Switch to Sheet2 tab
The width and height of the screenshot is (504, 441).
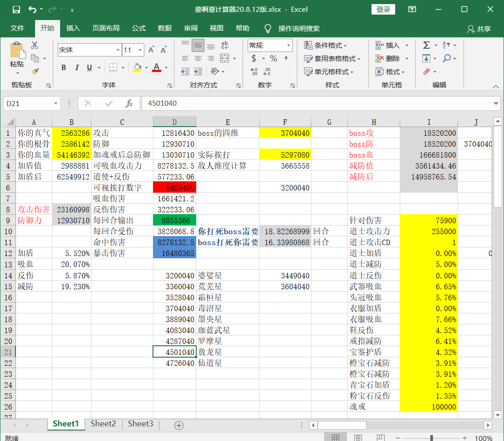tap(103, 424)
